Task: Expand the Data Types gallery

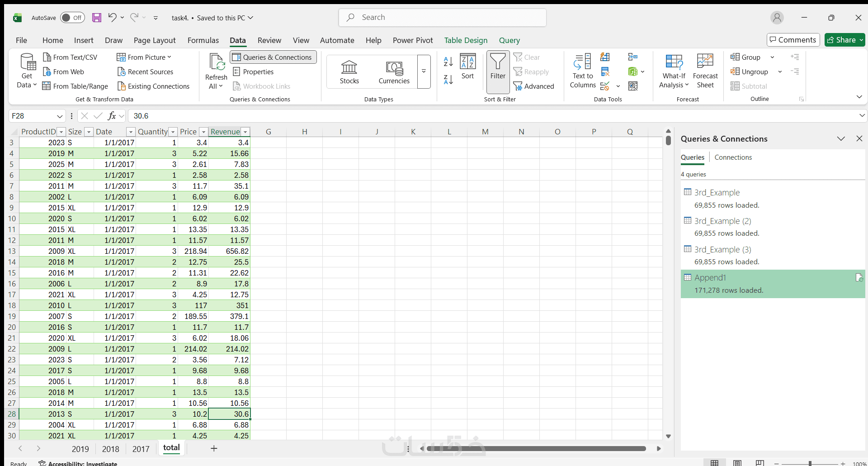Action: pyautogui.click(x=424, y=71)
